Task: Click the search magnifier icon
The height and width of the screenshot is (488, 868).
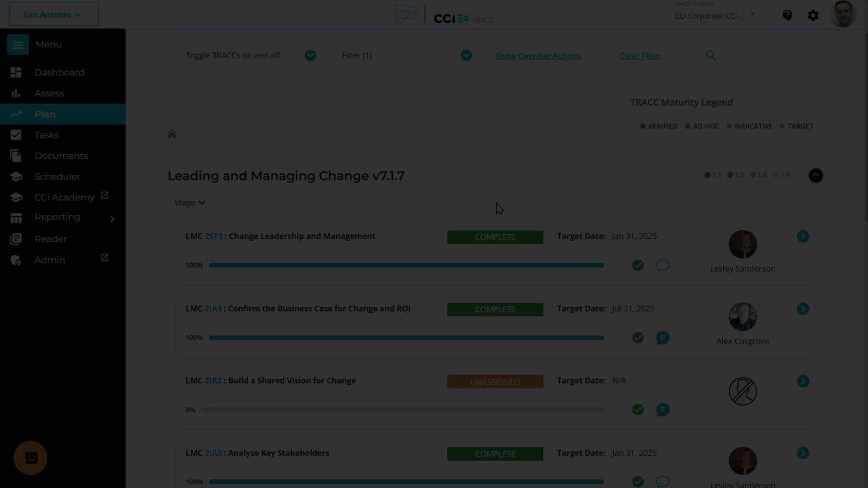Action: tap(711, 56)
